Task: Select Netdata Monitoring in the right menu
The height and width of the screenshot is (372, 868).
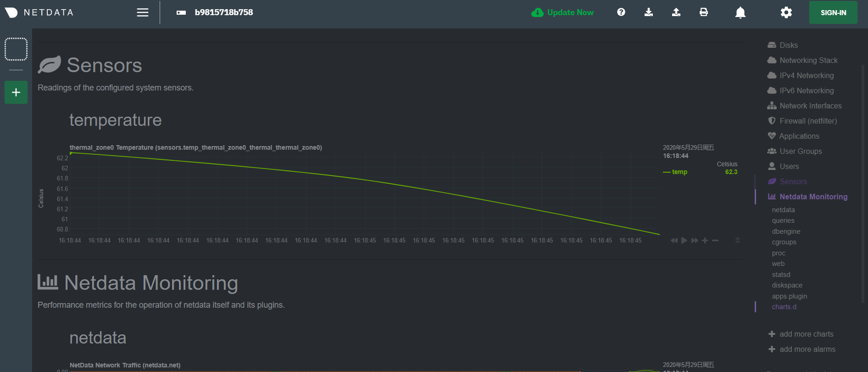Action: click(x=813, y=197)
